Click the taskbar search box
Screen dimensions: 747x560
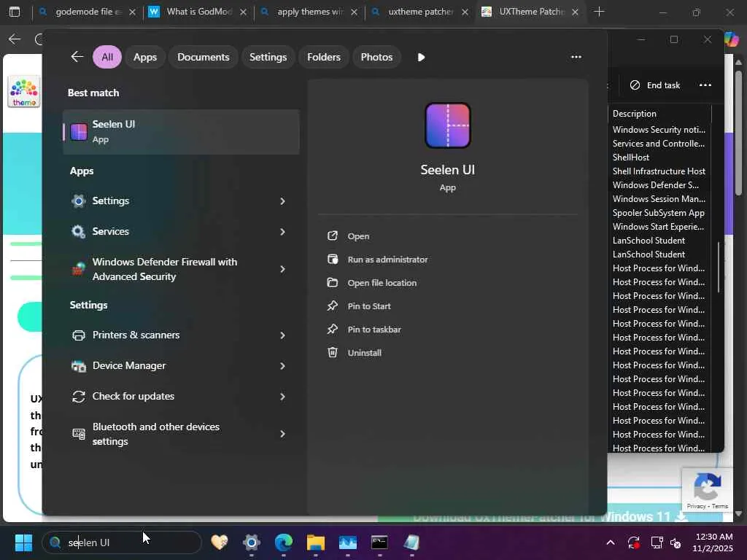click(x=122, y=542)
